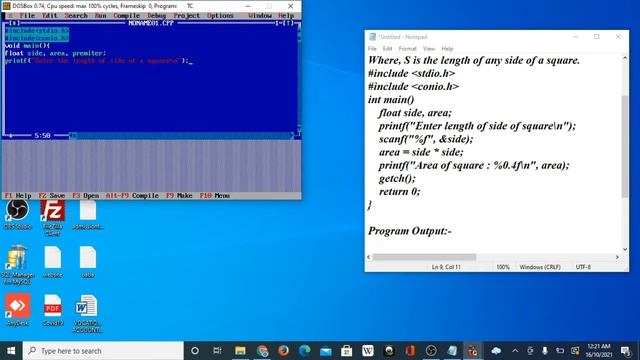
Task: Open Notepad File menu
Action: pos(372,49)
